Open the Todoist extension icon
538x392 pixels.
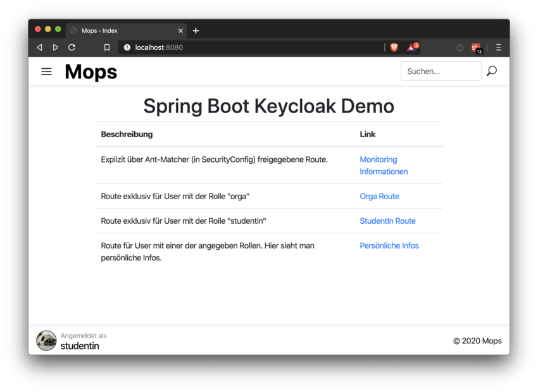(477, 48)
